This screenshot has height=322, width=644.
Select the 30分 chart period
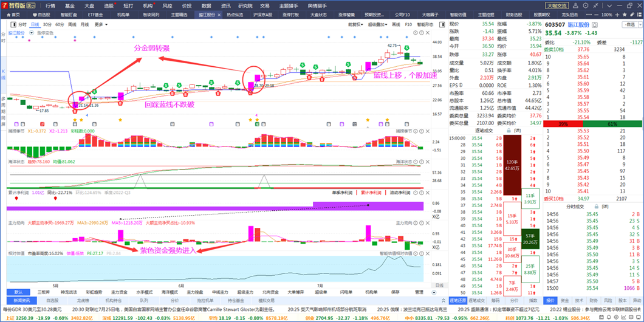(x=47, y=25)
